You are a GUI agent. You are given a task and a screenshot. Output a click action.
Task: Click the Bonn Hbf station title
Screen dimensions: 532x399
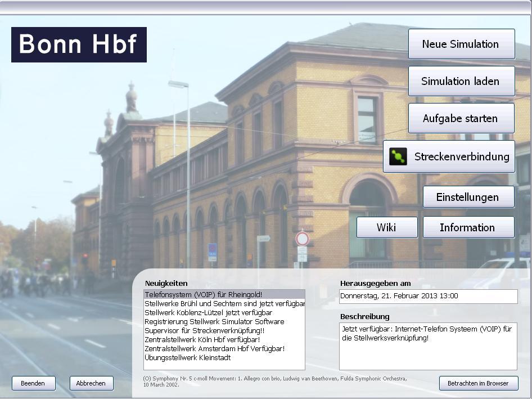79,44
